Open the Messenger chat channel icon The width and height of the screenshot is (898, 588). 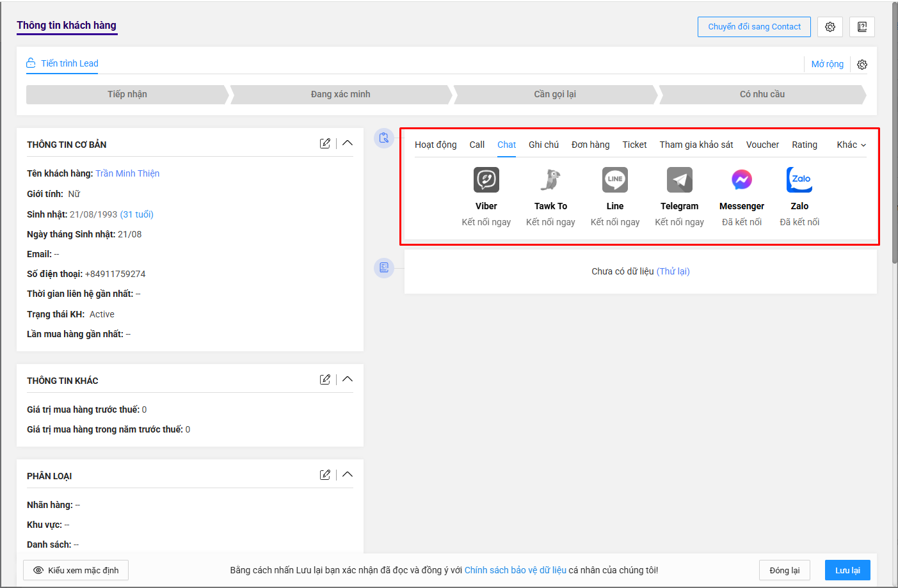742,180
